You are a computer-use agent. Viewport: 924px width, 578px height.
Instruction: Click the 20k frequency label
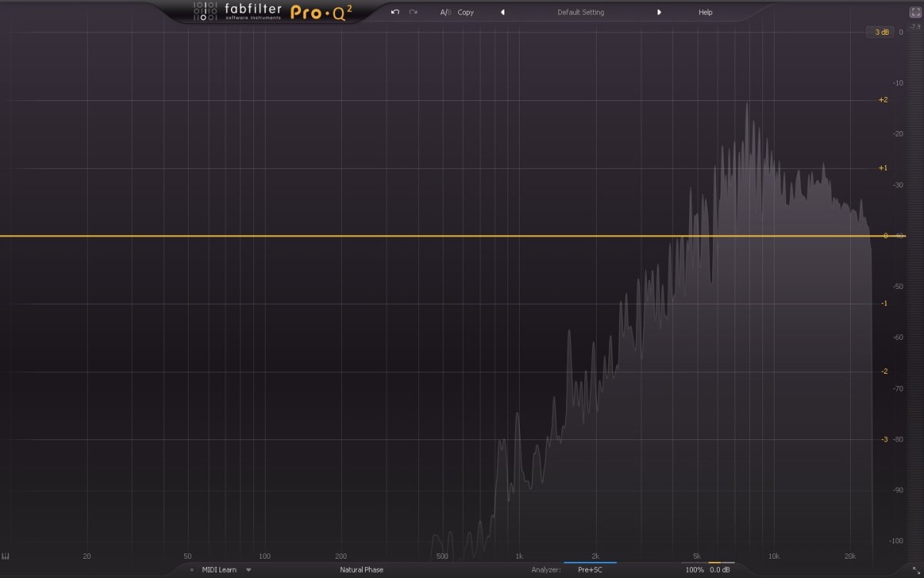click(850, 556)
